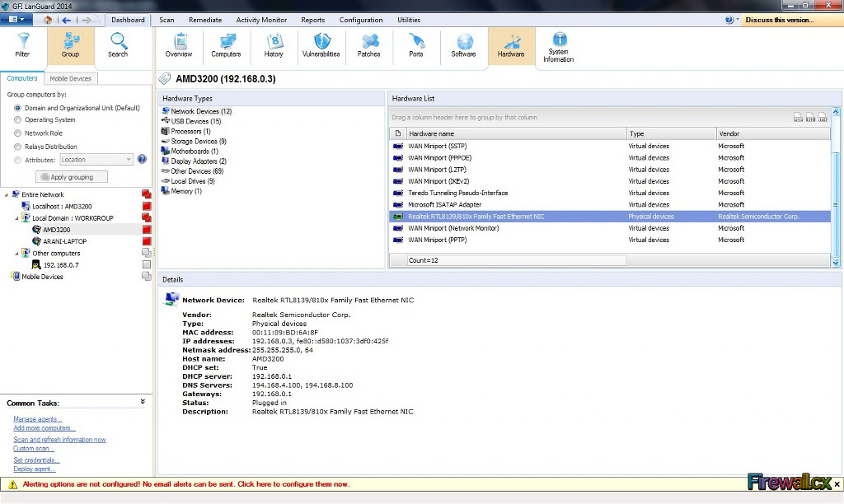The width and height of the screenshot is (844, 504).
Task: Open the System Information view
Action: point(559,47)
